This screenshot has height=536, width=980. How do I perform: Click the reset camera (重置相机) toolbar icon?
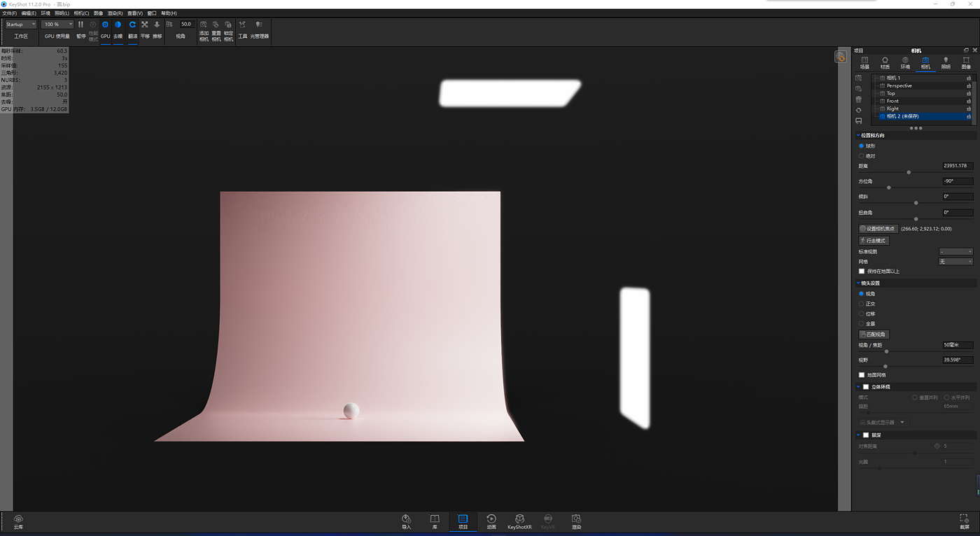[216, 30]
